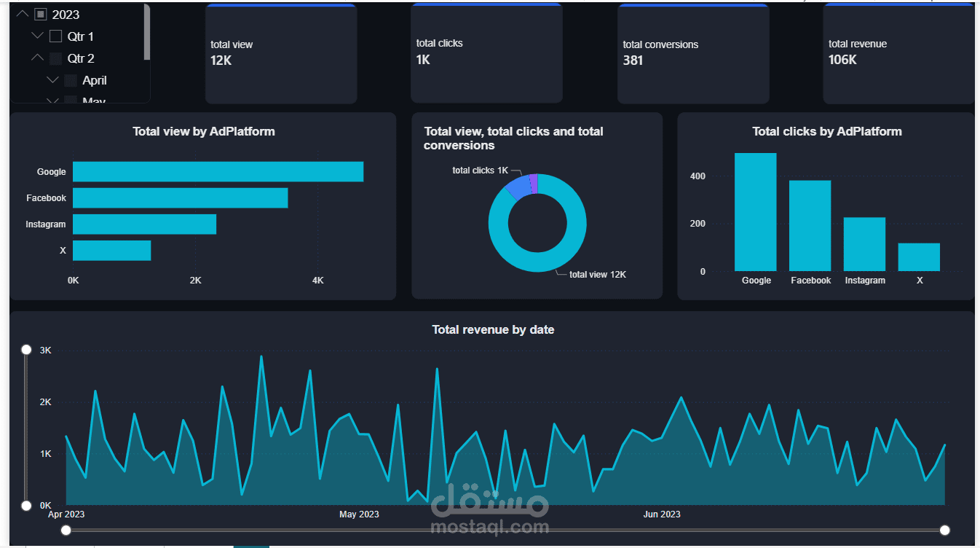This screenshot has width=980, height=548.
Task: Click the Instagram bar in Total view chart
Action: (x=144, y=224)
